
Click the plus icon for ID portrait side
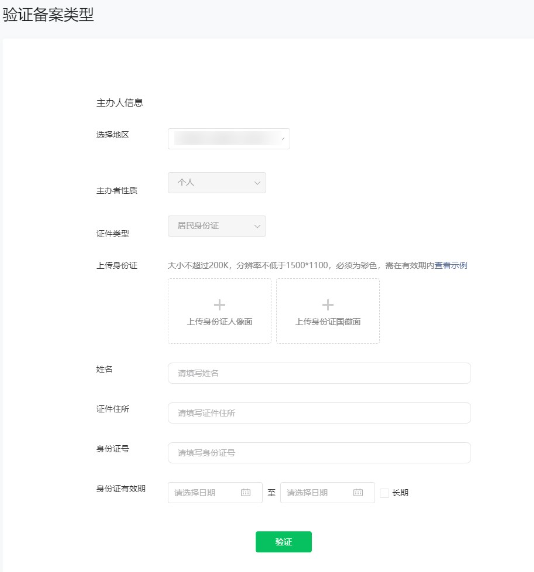pyautogui.click(x=219, y=305)
